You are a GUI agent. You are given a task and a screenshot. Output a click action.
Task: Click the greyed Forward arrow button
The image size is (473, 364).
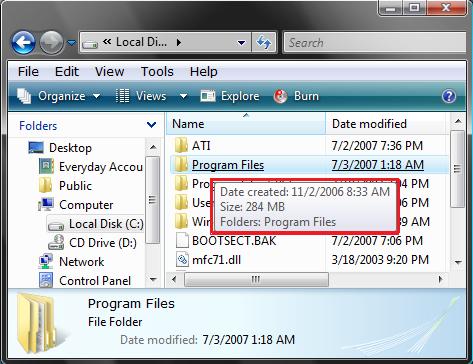(51, 43)
